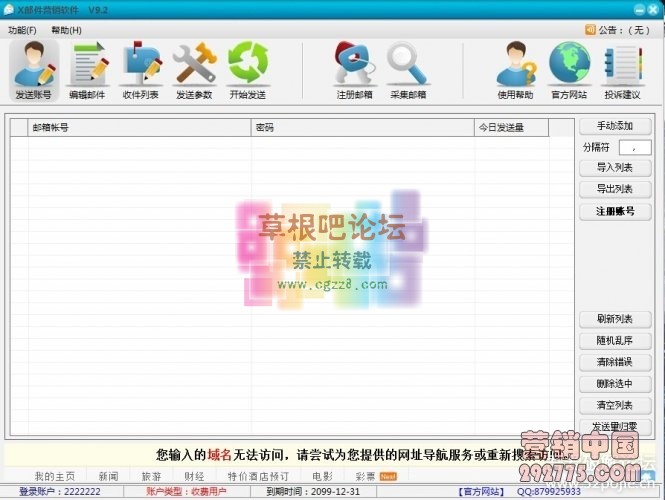This screenshot has width=665, height=500.
Task: Open the 官方网站 globe icon
Action: (569, 70)
